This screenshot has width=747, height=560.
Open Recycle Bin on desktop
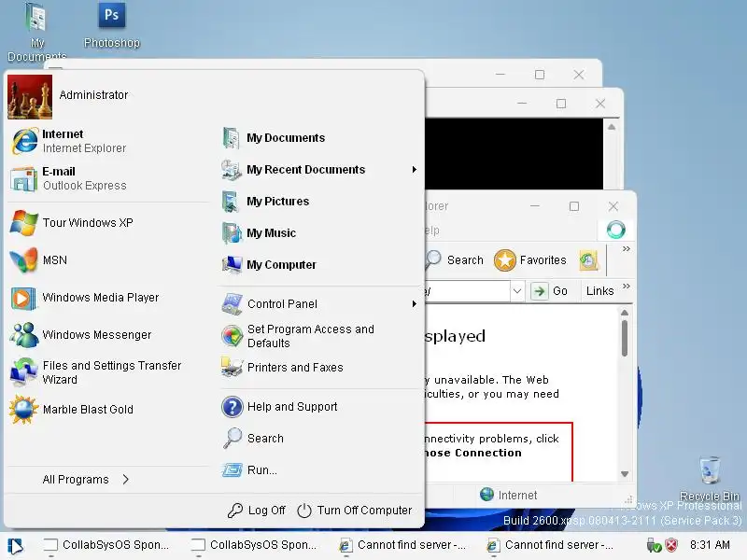pos(710,478)
